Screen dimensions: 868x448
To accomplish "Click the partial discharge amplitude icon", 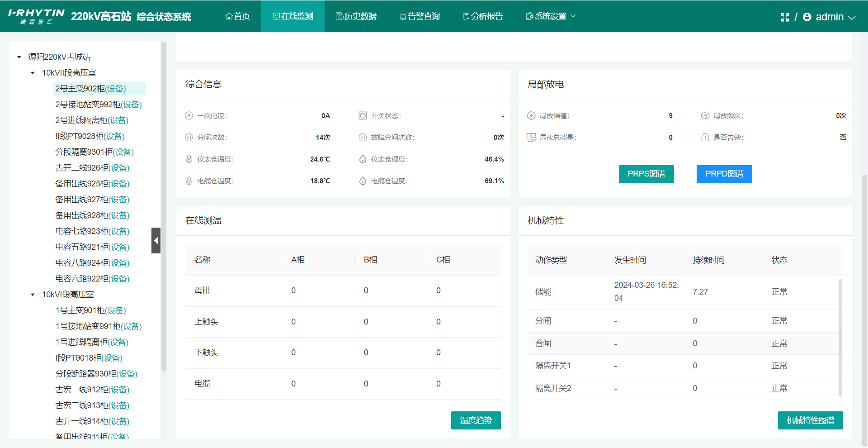I will point(531,116).
